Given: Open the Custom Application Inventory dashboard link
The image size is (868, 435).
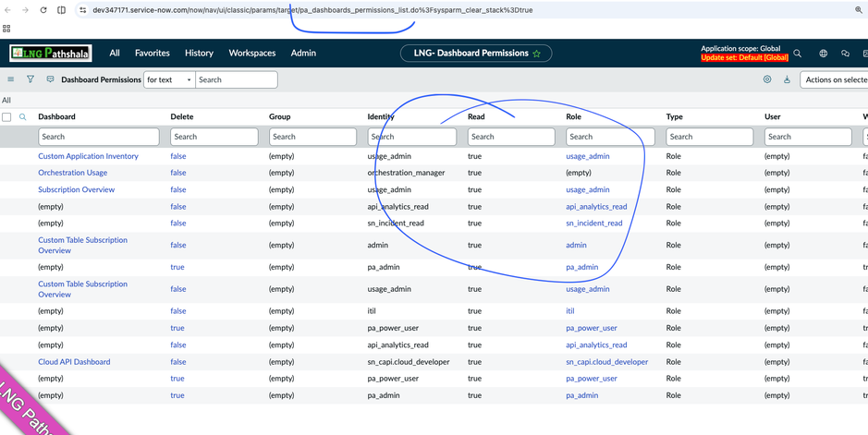Looking at the screenshot, I should [x=88, y=156].
